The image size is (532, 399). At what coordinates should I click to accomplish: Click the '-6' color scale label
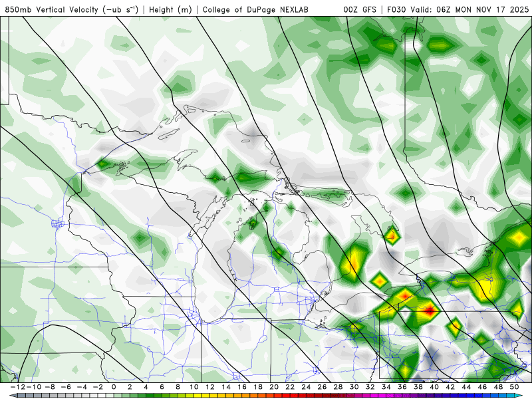66,387
